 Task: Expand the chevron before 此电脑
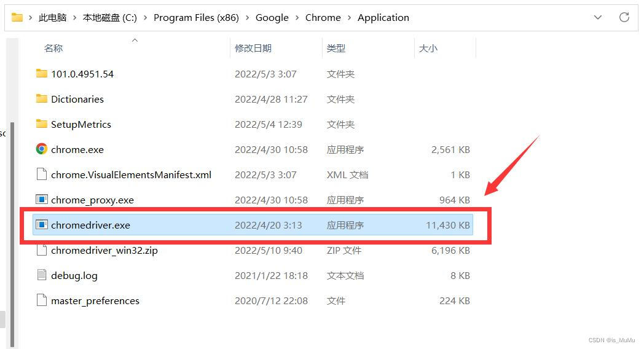(30, 18)
